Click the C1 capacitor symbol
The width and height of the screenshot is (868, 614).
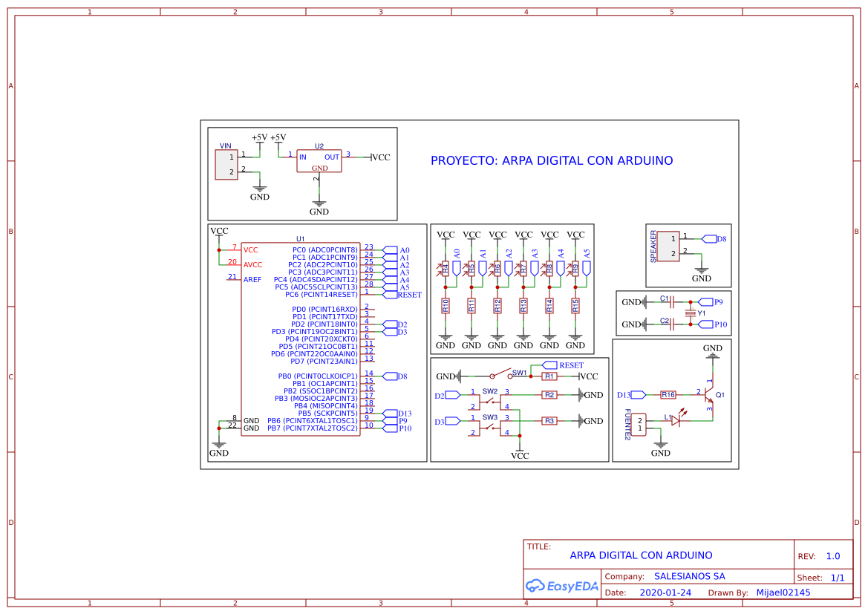coord(672,302)
